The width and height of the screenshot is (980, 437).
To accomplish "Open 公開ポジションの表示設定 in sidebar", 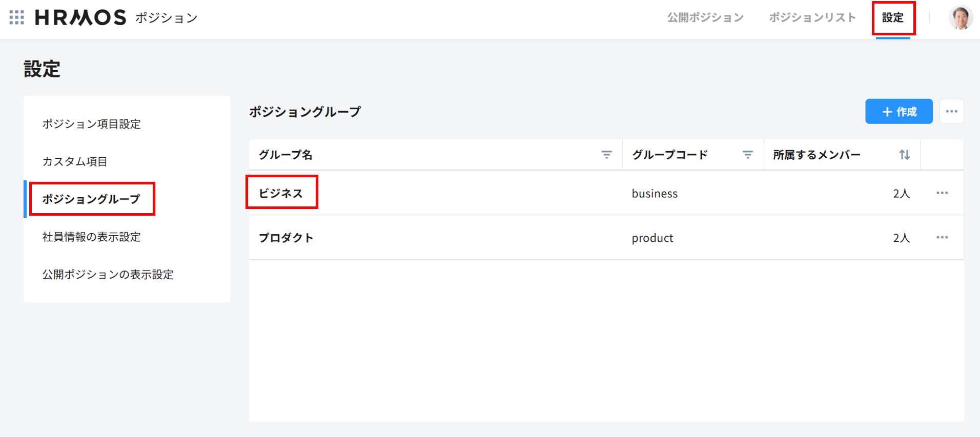I will click(x=108, y=275).
